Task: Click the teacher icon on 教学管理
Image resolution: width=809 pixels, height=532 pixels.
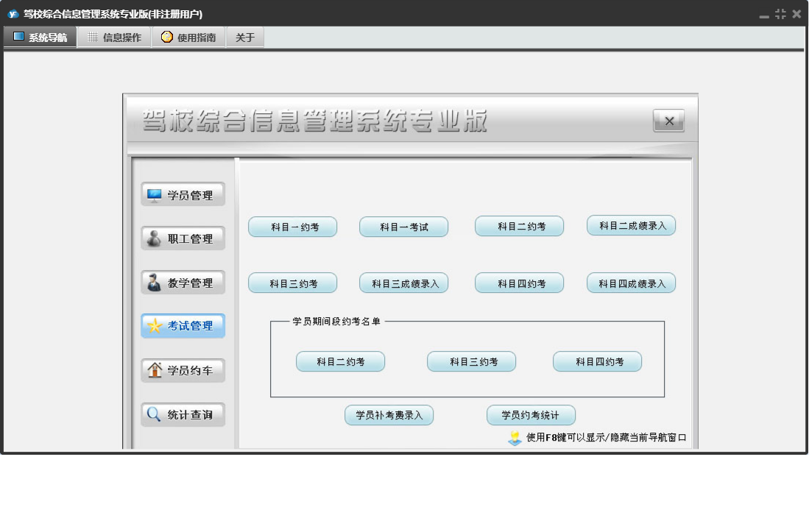Action: (x=155, y=283)
